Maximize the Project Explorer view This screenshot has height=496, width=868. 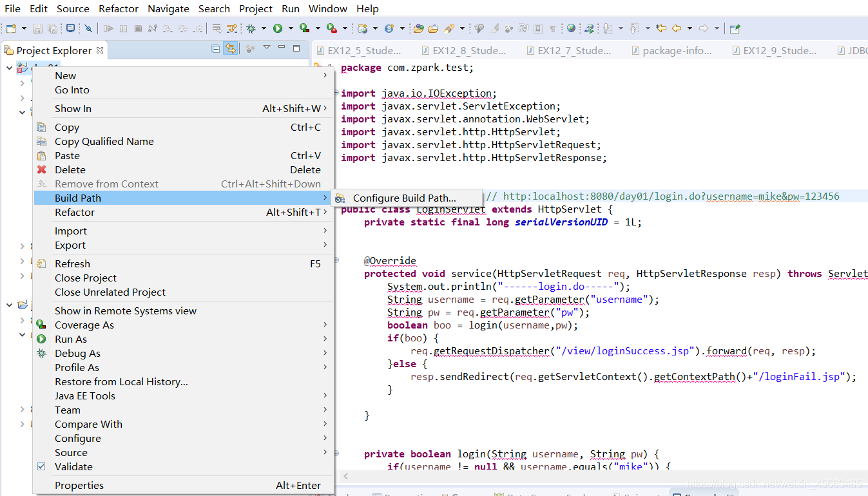click(296, 48)
